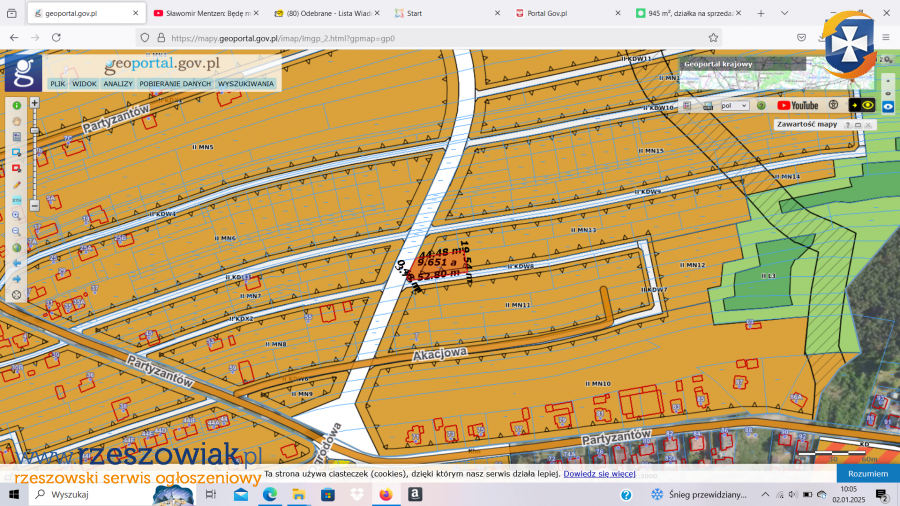Click the geoportal 'g' logo

point(24,72)
